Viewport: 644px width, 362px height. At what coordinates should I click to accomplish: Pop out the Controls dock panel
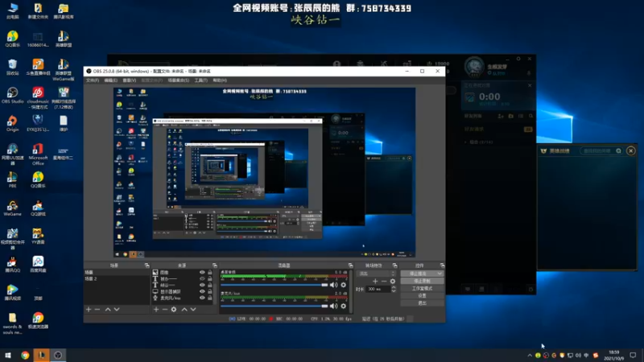pos(442,265)
